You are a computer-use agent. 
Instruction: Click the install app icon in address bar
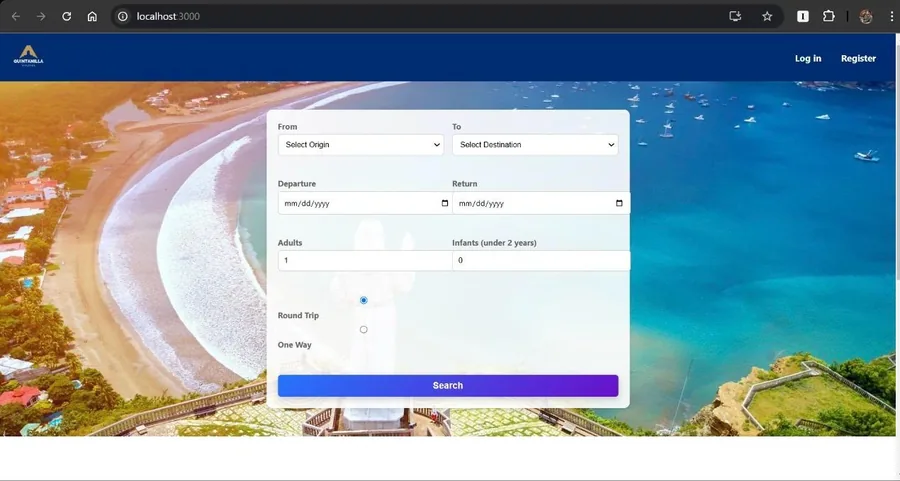coord(735,16)
